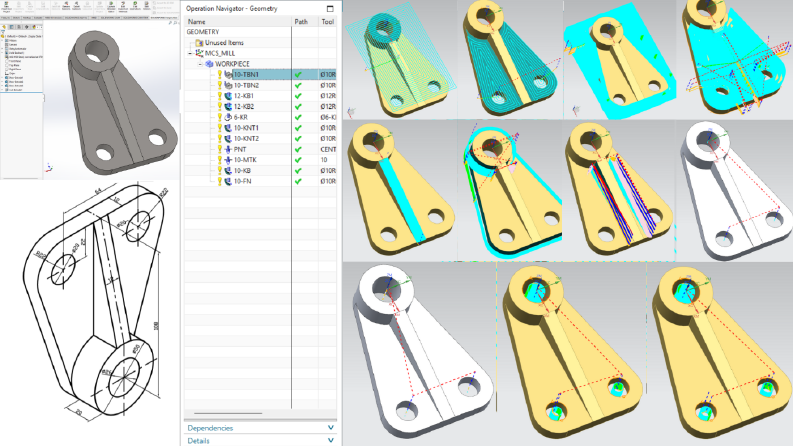793x446 pixels.
Task: Click the 10-KB operation icon
Action: [x=228, y=170]
